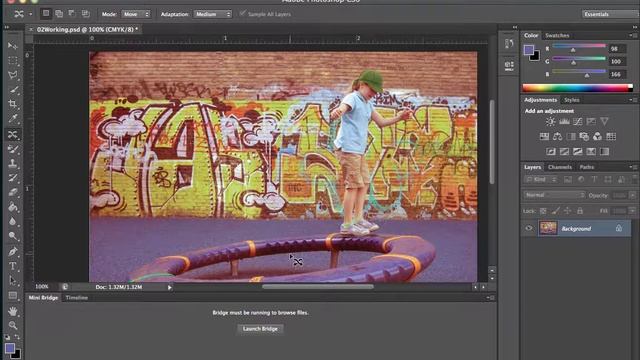Select the Paint Bucket tool
Viewport: 640px width, 360px height.
point(13,207)
